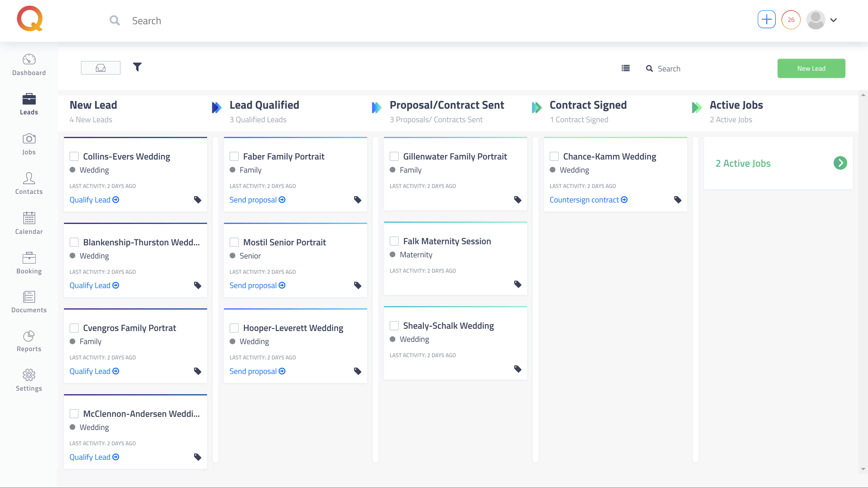Check the Faber Family Portrait checkbox

tap(234, 156)
